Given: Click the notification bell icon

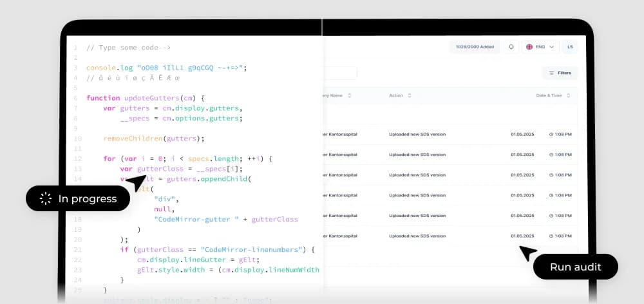Looking at the screenshot, I should click(x=511, y=47).
